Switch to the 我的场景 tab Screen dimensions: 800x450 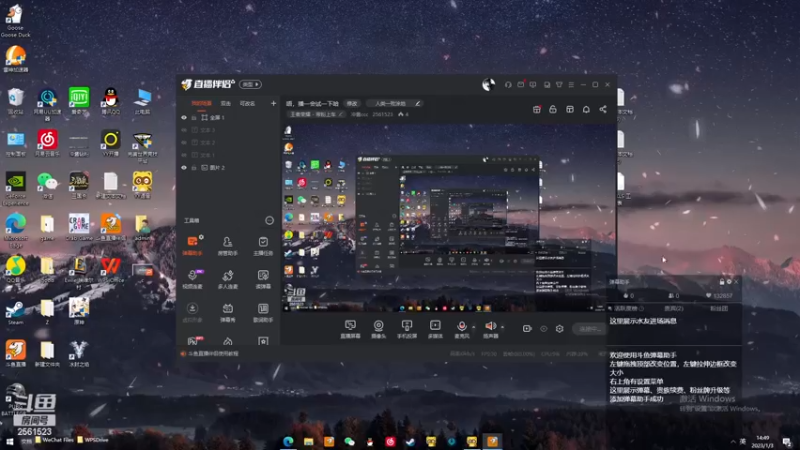click(201, 104)
